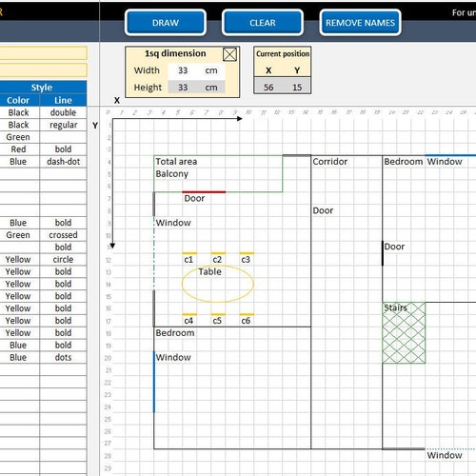Click the Color column header
The height and width of the screenshot is (476, 476).
click(x=18, y=100)
